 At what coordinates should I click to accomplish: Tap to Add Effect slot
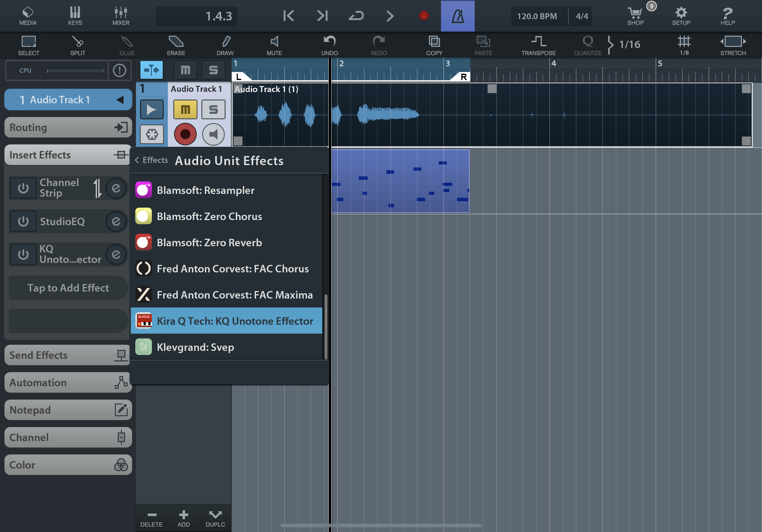coord(68,288)
